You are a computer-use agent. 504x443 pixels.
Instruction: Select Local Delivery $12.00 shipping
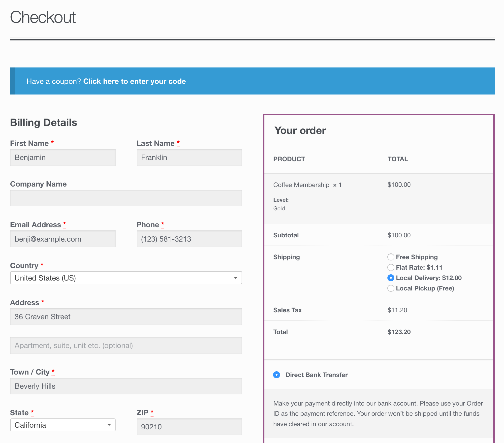click(391, 278)
